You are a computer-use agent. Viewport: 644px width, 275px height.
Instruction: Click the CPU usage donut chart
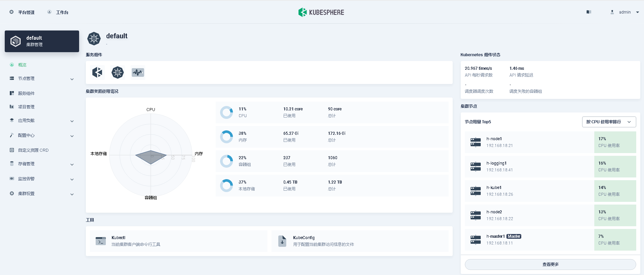click(226, 112)
